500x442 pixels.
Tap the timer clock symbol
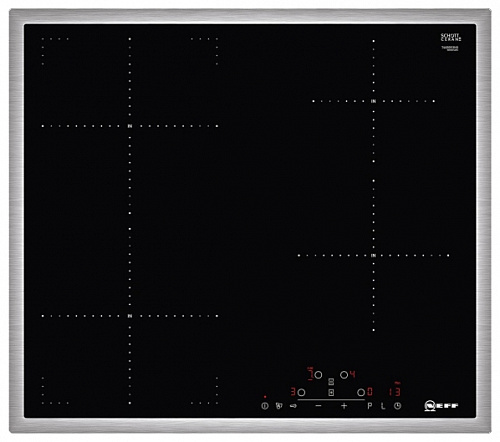[x=397, y=406]
